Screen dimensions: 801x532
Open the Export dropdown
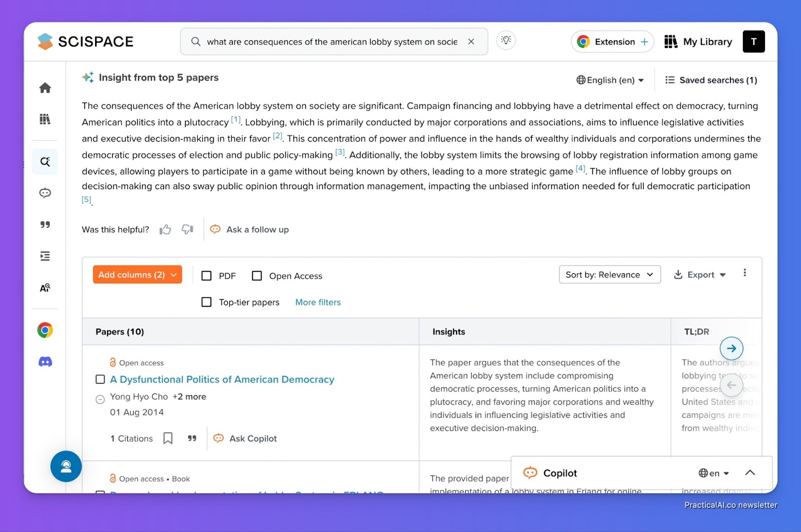point(700,275)
